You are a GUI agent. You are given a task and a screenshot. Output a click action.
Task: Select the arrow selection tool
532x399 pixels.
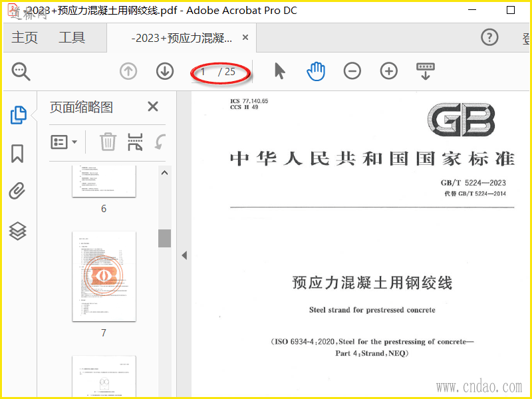pyautogui.click(x=279, y=71)
